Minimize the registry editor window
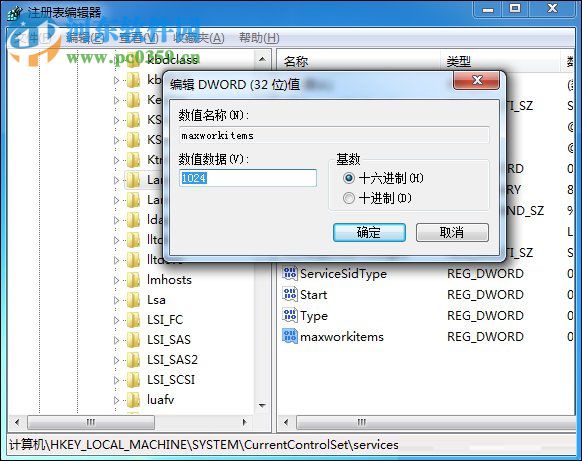This screenshot has height=461, width=582. (488, 9)
